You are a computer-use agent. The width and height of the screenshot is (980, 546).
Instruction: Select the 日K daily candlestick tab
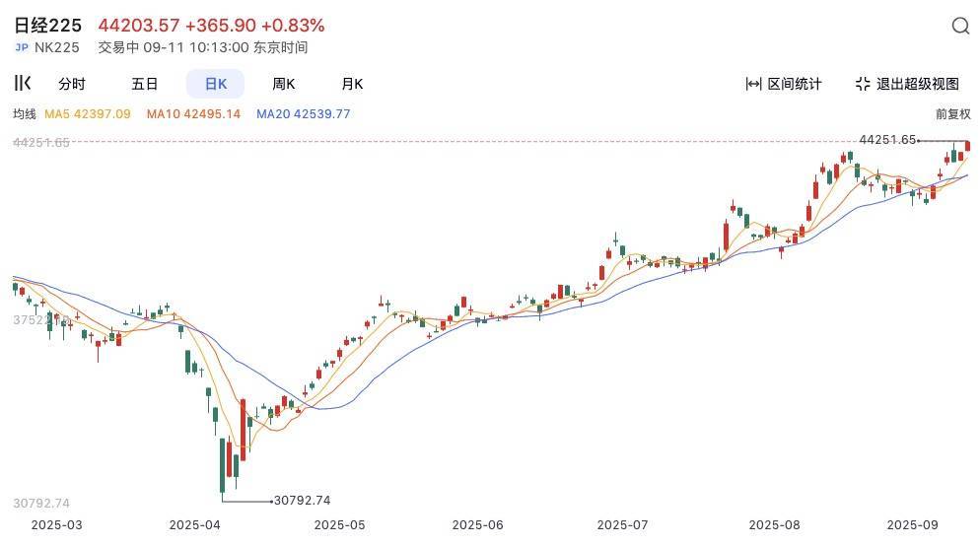pyautogui.click(x=215, y=84)
